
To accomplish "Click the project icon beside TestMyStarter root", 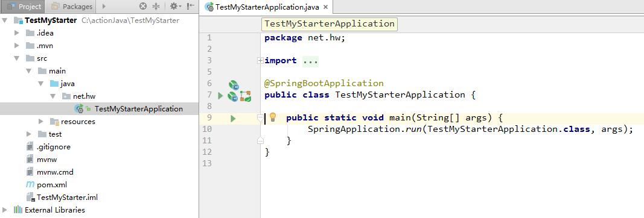I will tap(18, 20).
